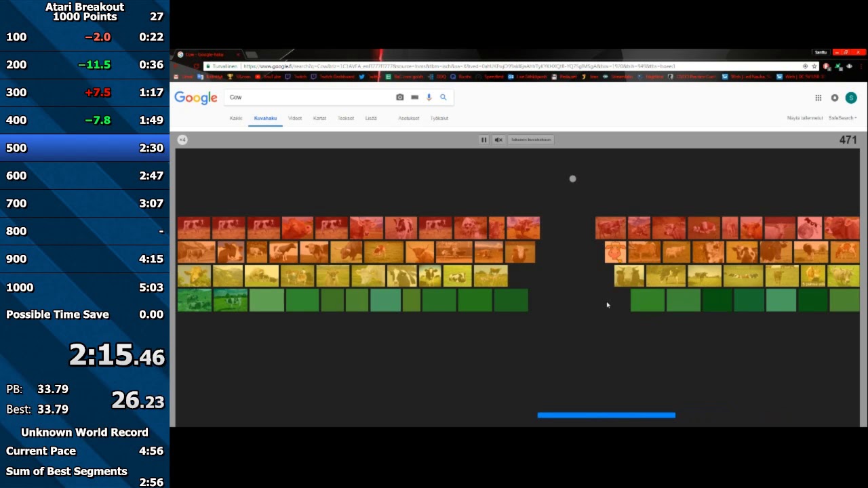Select the 400 points split row
Image resolution: width=868 pixels, height=488 pixels.
pos(85,120)
